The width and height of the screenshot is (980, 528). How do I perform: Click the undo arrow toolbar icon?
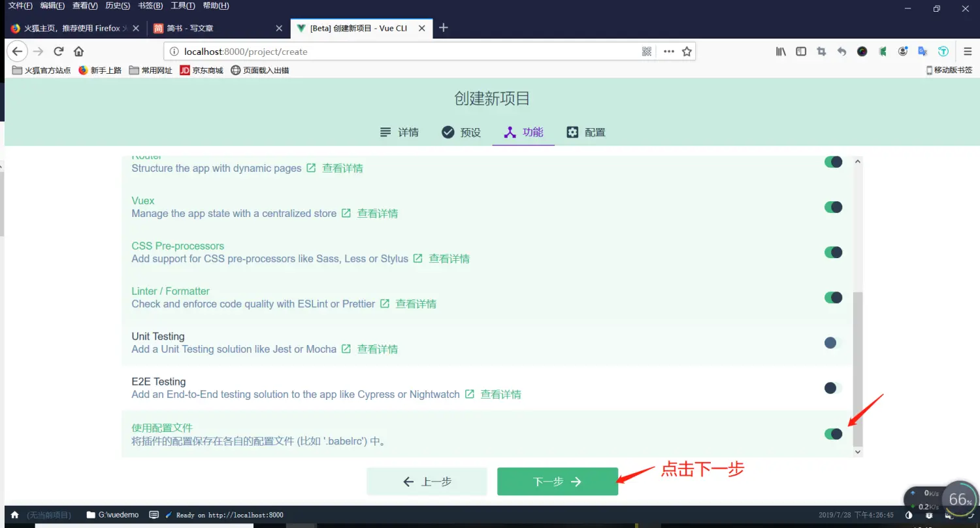[841, 52]
